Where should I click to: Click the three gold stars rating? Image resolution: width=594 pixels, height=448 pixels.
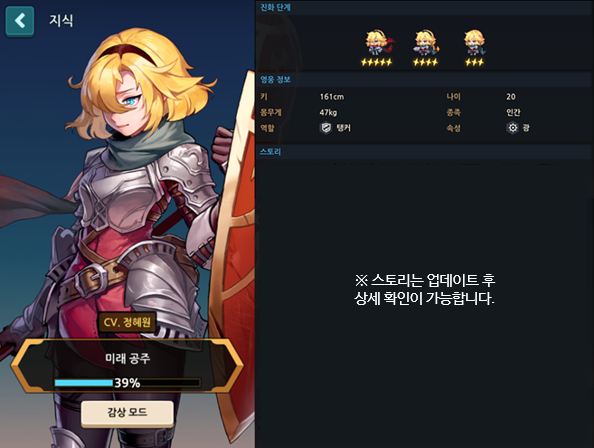(474, 62)
